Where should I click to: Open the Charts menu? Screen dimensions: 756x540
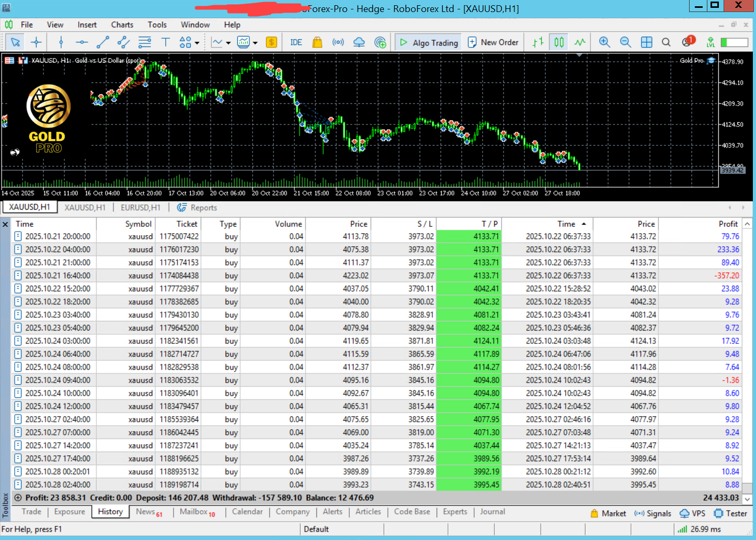122,25
